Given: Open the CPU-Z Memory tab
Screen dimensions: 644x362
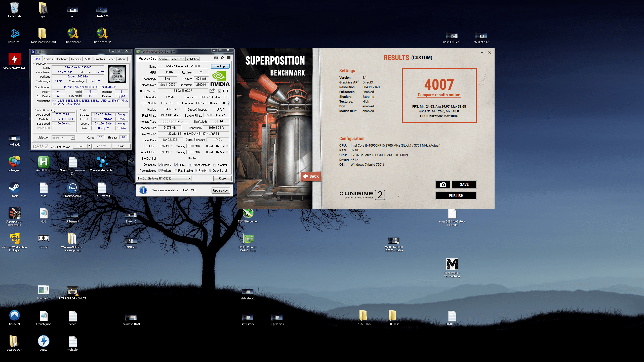Looking at the screenshot, I should coord(76,59).
